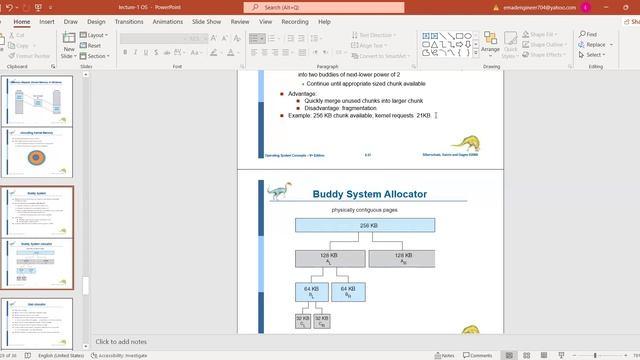The height and width of the screenshot is (360, 640).
Task: Toggle text Shadow formatting
Action: tap(156, 52)
